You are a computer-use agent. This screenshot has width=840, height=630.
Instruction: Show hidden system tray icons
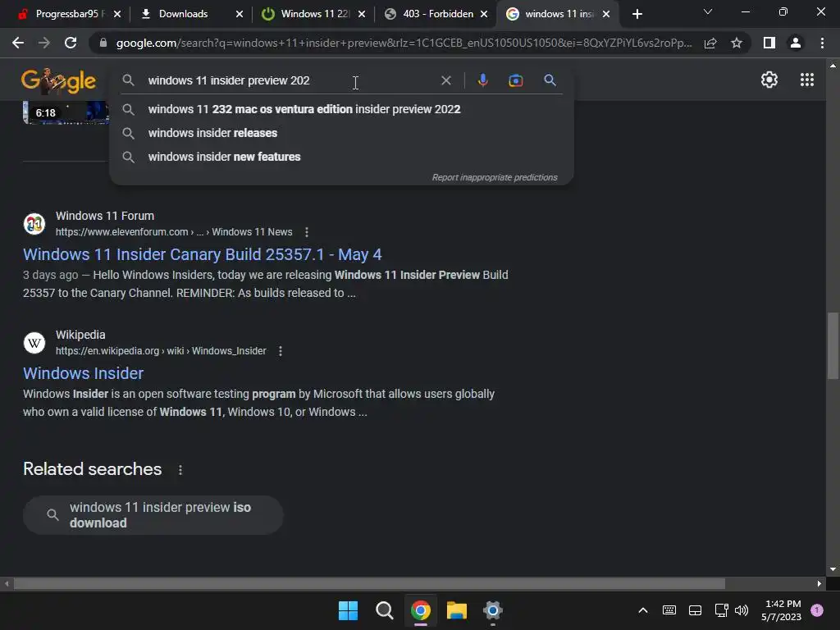[643, 610]
